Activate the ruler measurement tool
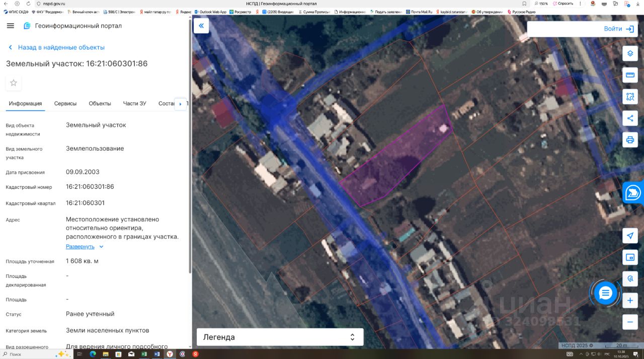This screenshot has height=359, width=644. tap(630, 75)
